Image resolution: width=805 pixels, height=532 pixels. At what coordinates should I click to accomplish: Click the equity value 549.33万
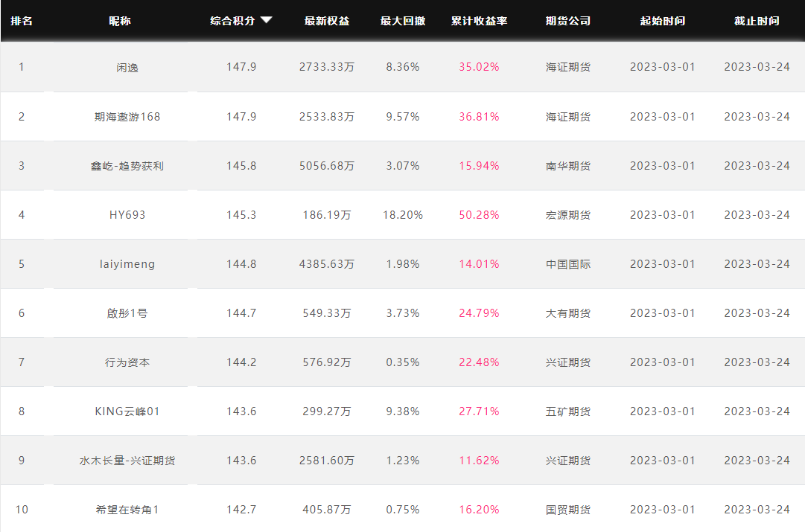(x=326, y=313)
